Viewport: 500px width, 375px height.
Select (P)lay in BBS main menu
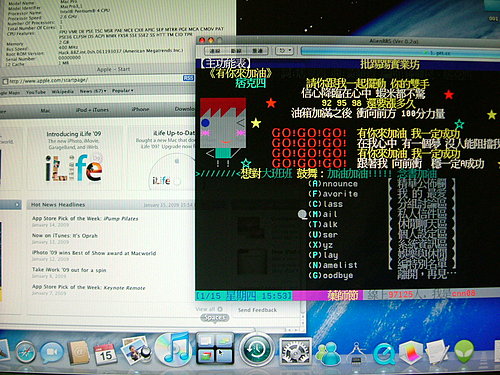click(323, 255)
